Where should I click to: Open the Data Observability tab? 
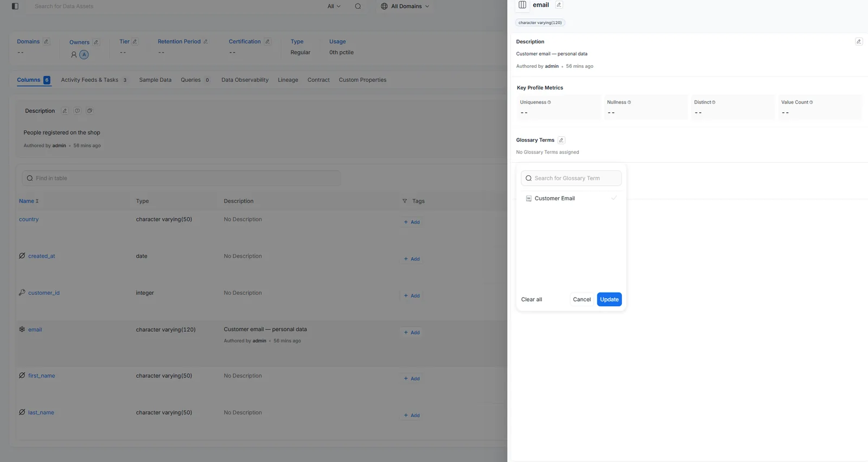click(245, 80)
